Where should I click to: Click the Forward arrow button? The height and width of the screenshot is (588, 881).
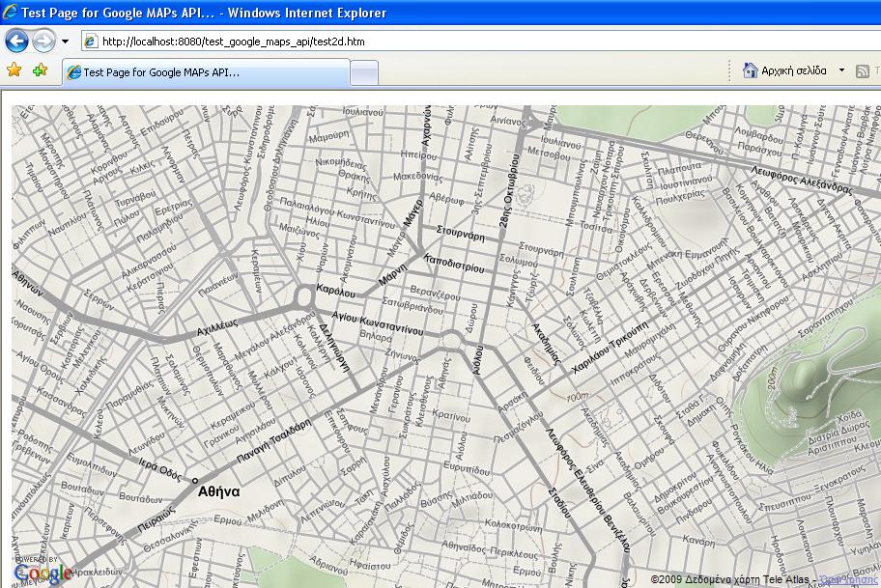43,41
